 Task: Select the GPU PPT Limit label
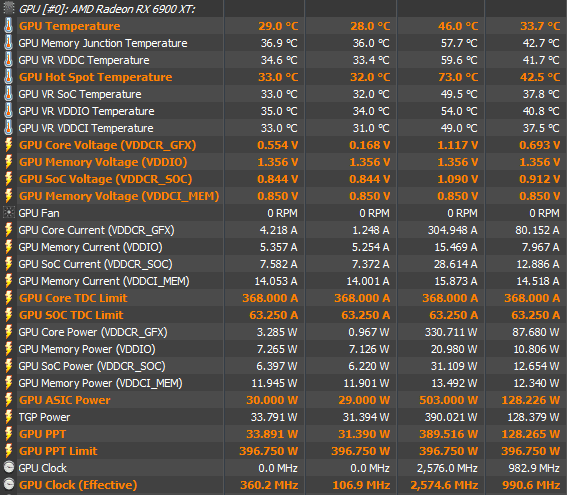(58, 451)
